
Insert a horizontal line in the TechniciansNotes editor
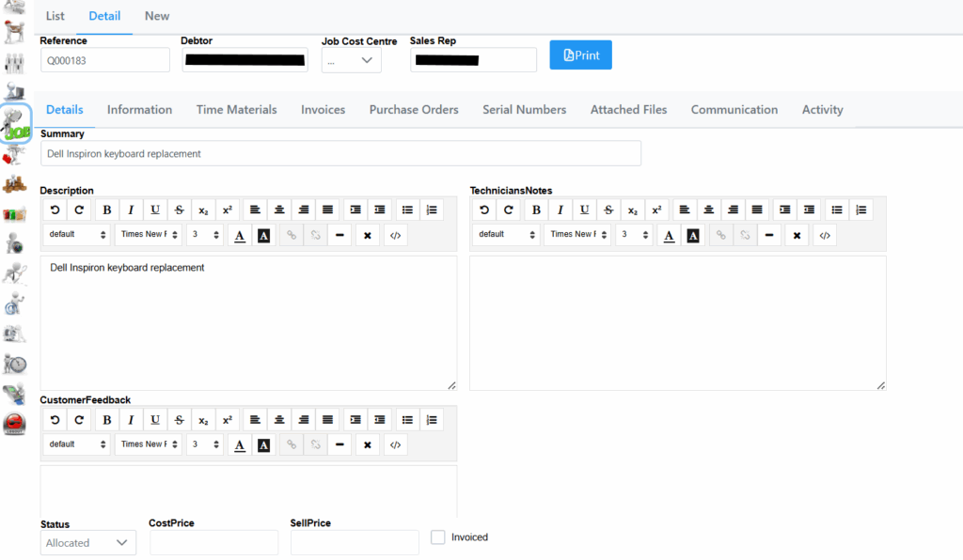click(x=769, y=235)
